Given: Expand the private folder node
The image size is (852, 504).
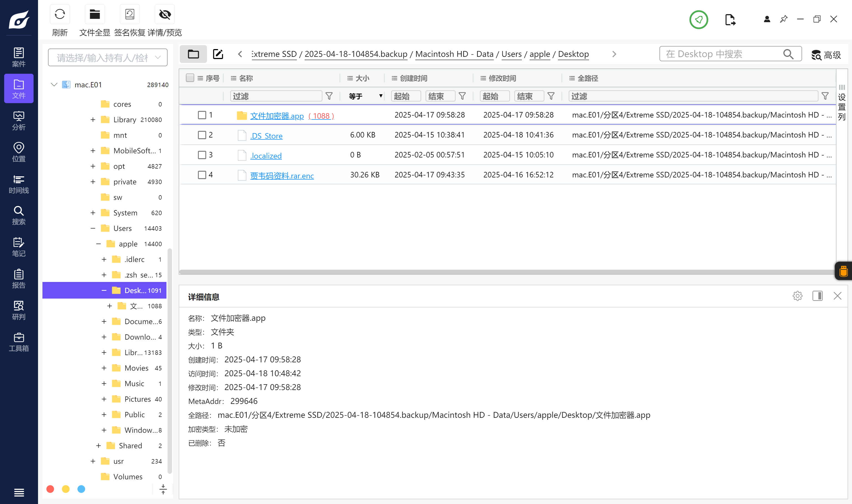Looking at the screenshot, I should tap(93, 182).
